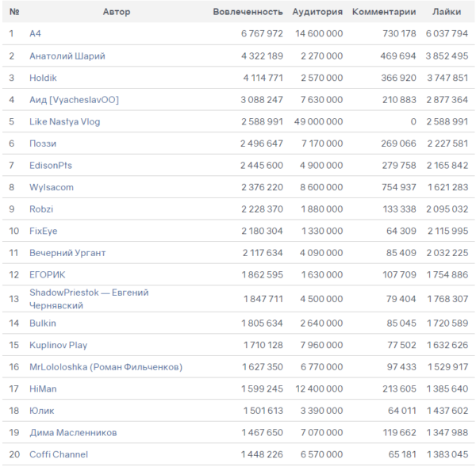Open MrLololoshka (Роман Фильченков) link
Viewport: 476px width, 467px height.
[106, 367]
